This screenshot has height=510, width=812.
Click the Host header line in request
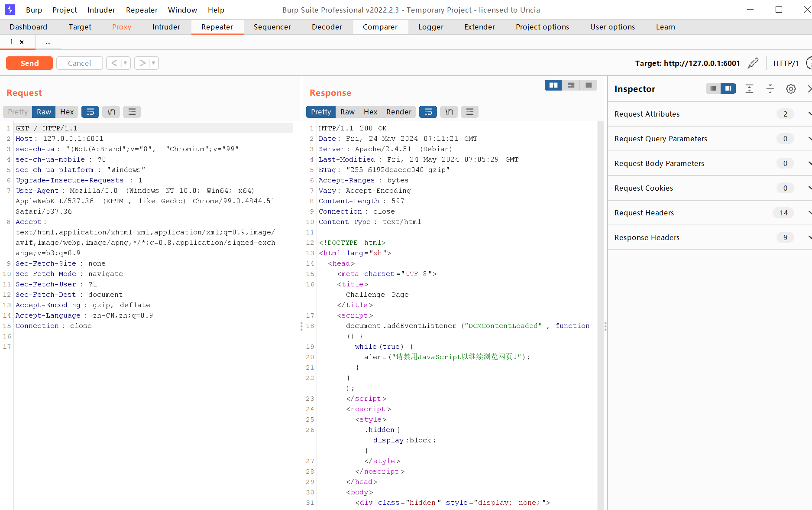click(x=59, y=139)
